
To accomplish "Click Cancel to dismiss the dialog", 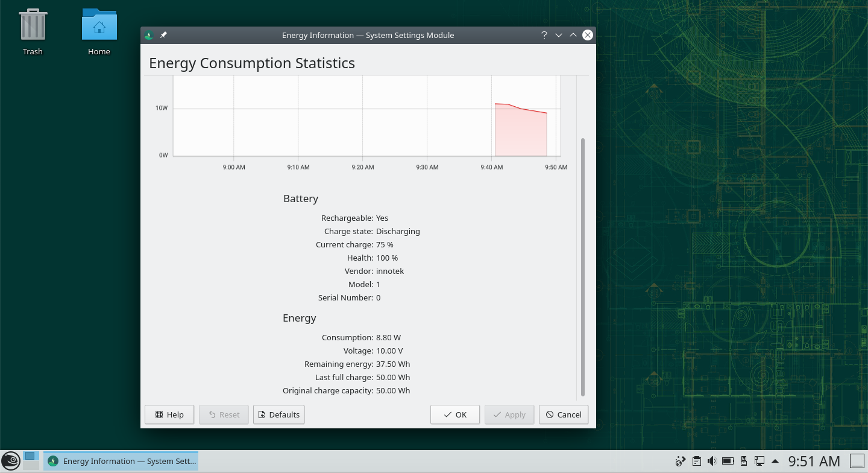I will 564,414.
